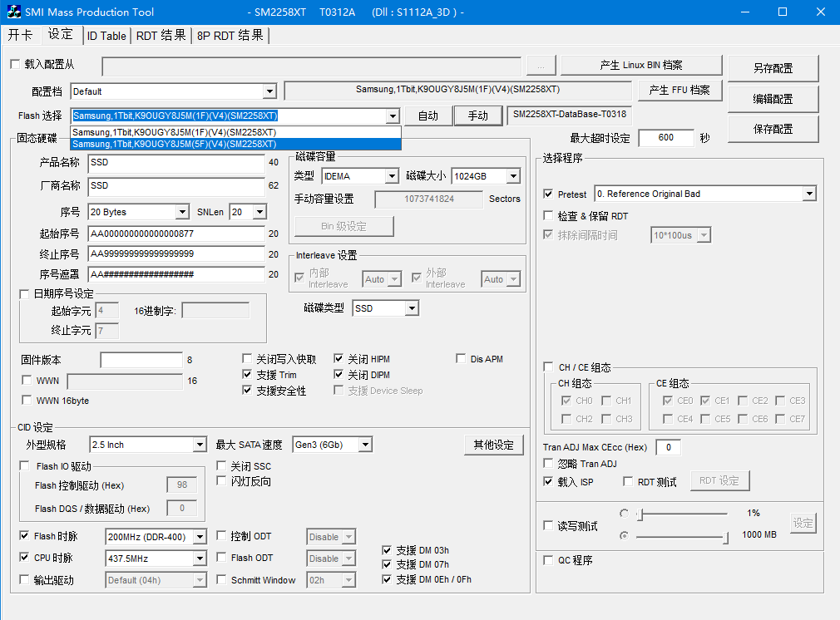The image size is (840, 620).
Task: Open 其他设定 settings button
Action: click(x=493, y=445)
